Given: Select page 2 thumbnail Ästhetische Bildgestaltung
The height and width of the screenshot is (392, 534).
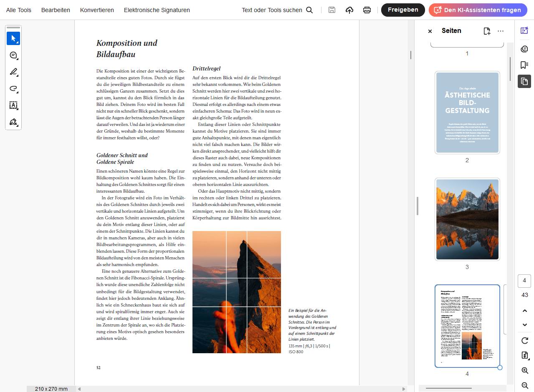Looking at the screenshot, I should (x=467, y=113).
